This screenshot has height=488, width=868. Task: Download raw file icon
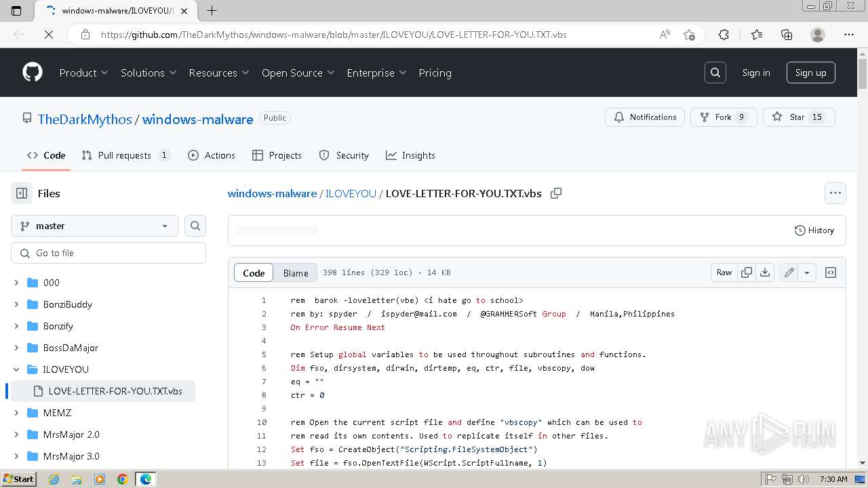click(x=765, y=272)
